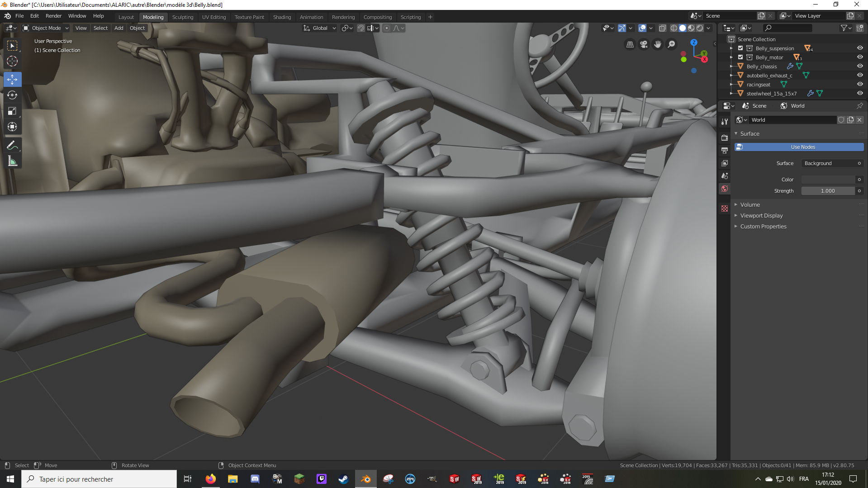
Task: Uncheck the Belly_suspension collection checkbox
Action: click(740, 48)
